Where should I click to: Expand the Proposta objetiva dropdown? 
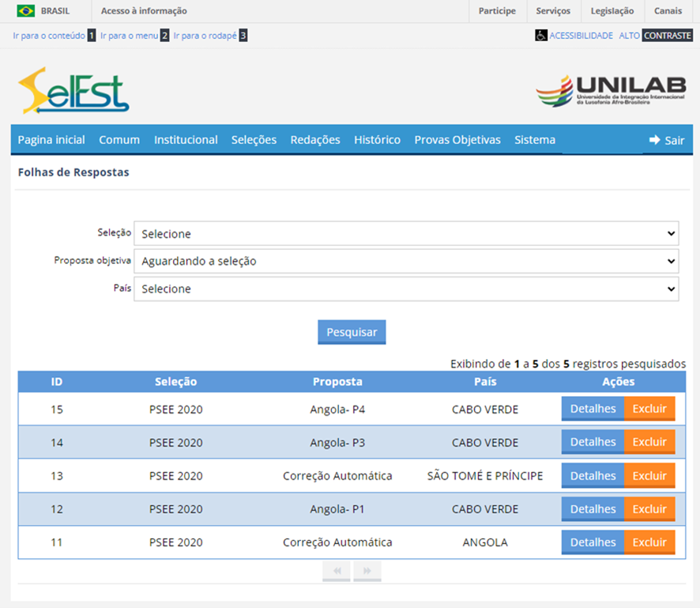click(x=406, y=261)
